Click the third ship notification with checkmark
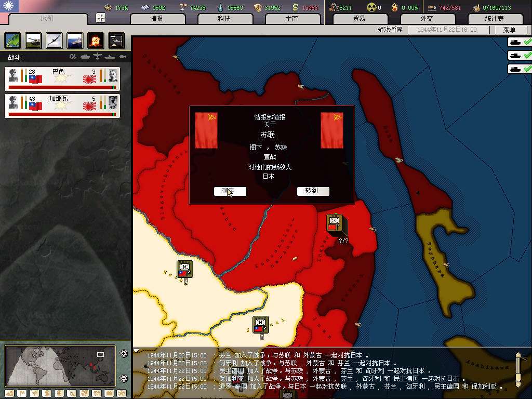 click(x=520, y=69)
